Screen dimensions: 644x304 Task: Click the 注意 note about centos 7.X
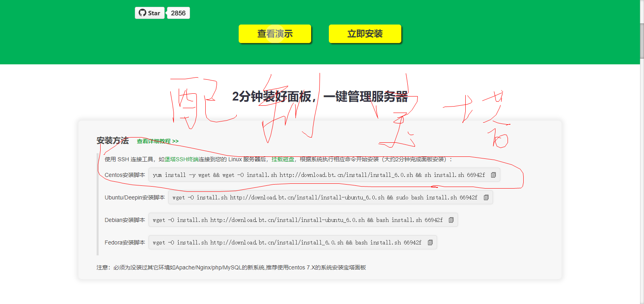[x=231, y=267]
